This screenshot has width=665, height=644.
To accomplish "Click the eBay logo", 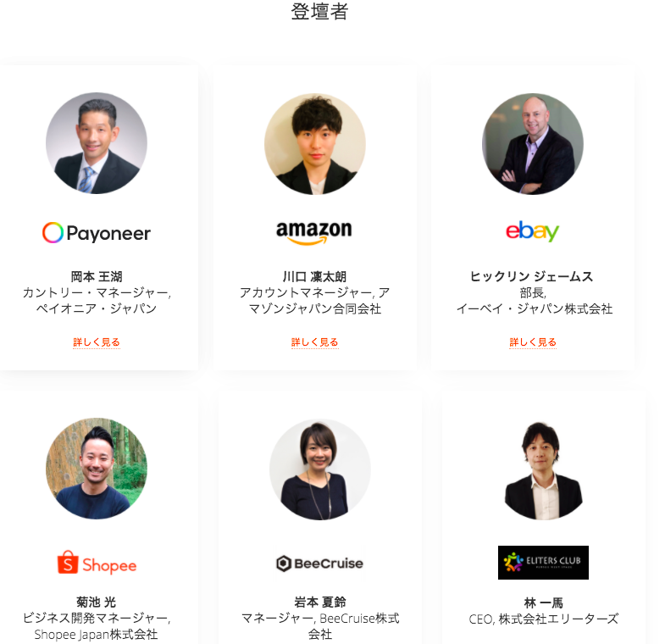I will coord(532,231).
